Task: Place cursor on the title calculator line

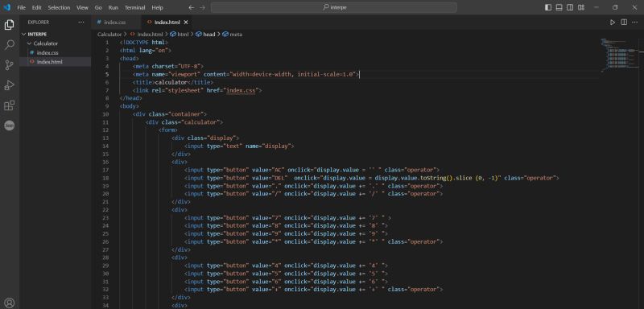Action: click(173, 82)
